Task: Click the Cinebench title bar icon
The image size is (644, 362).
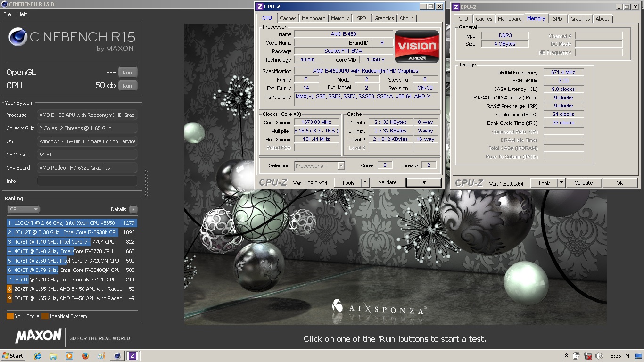Action: point(4,4)
